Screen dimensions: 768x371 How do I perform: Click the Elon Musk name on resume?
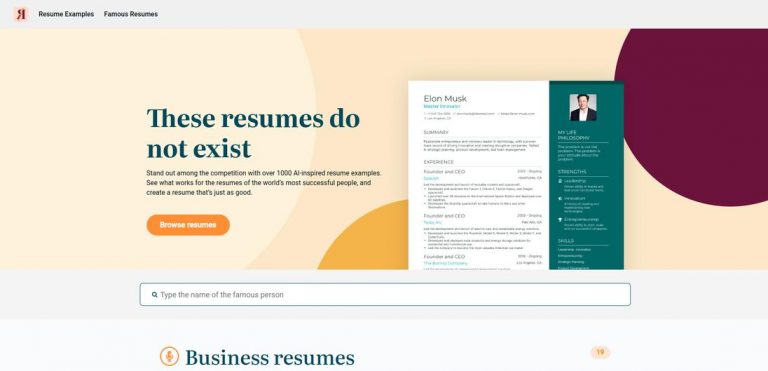tap(445, 99)
